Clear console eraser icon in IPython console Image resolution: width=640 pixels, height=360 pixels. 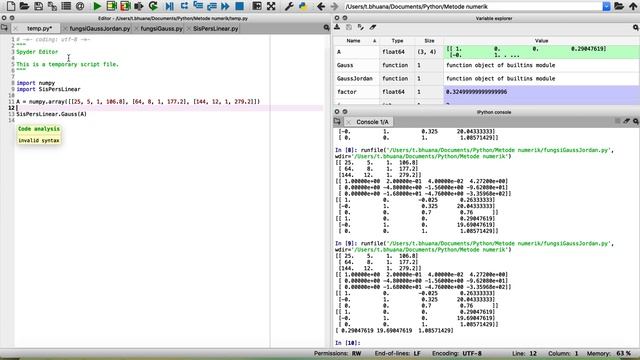[627, 121]
